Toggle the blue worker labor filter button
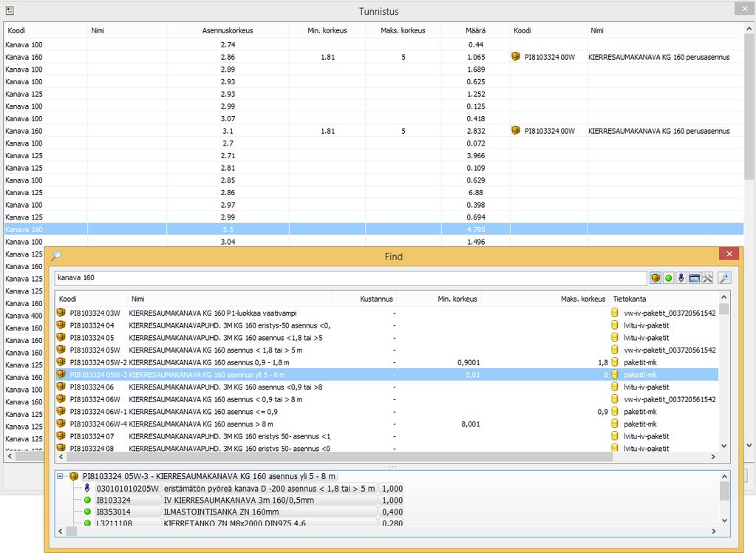 [681, 278]
